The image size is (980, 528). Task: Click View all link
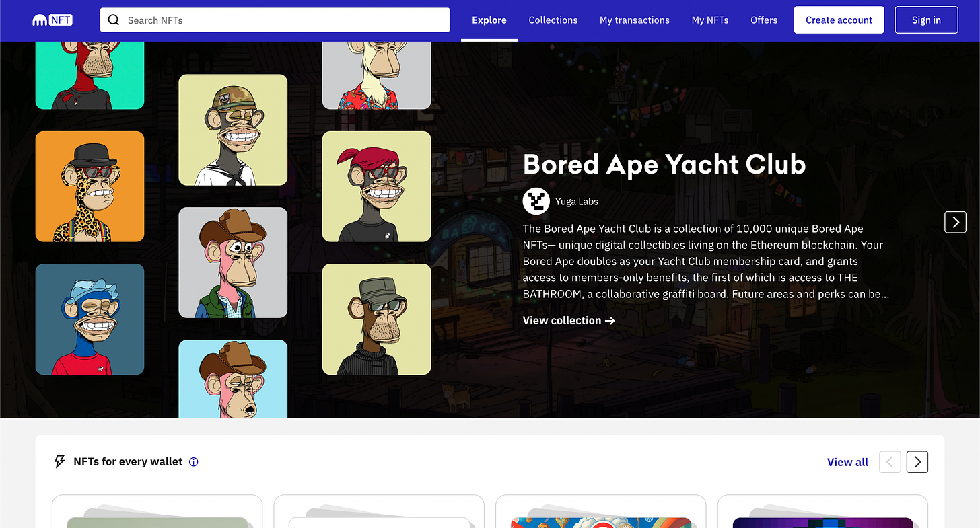click(847, 462)
